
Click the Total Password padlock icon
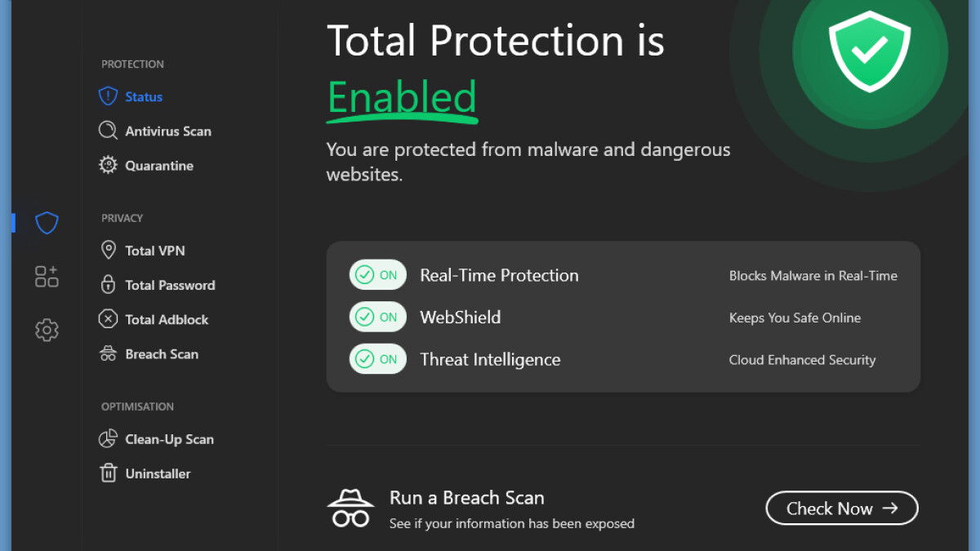click(108, 285)
